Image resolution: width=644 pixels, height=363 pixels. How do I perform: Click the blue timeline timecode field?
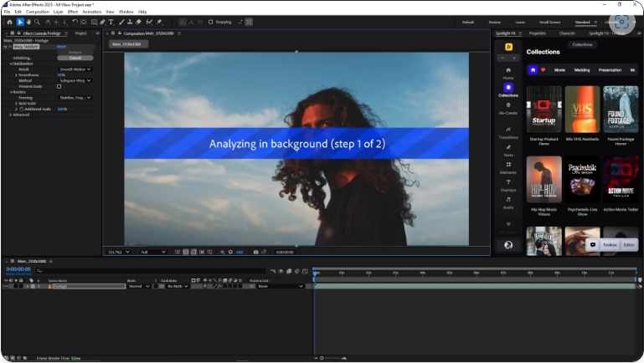pyautogui.click(x=18, y=269)
